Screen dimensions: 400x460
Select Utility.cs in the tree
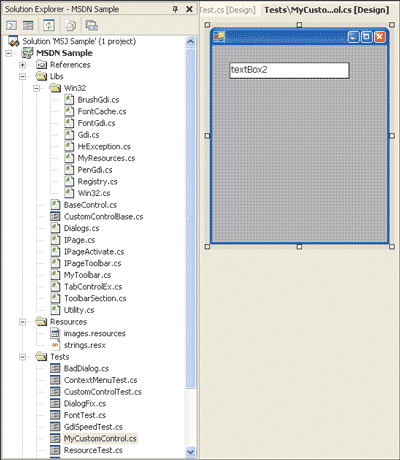(x=79, y=310)
